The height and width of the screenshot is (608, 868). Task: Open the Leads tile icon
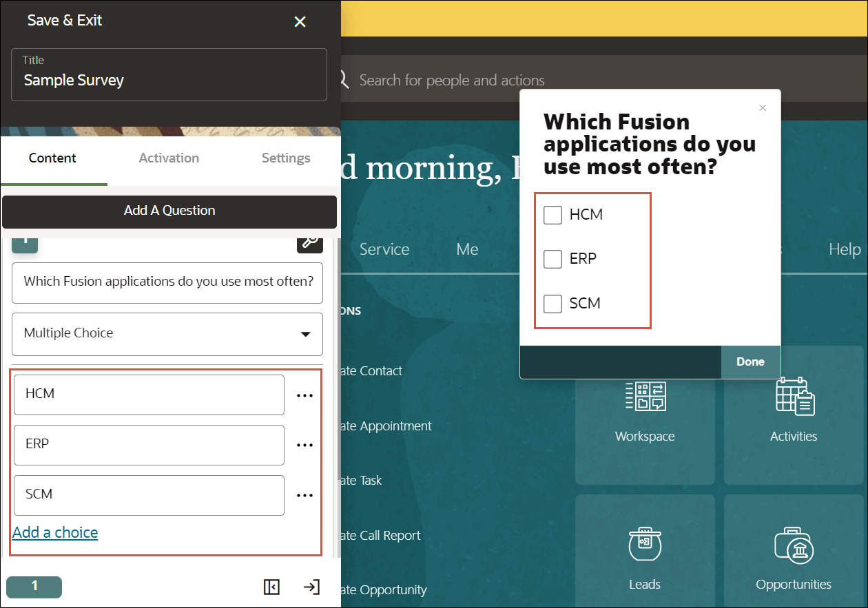pyautogui.click(x=645, y=545)
